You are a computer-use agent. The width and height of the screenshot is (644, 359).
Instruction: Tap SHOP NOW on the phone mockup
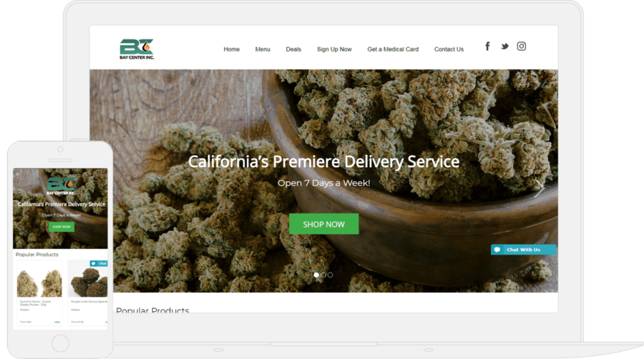[x=62, y=227]
